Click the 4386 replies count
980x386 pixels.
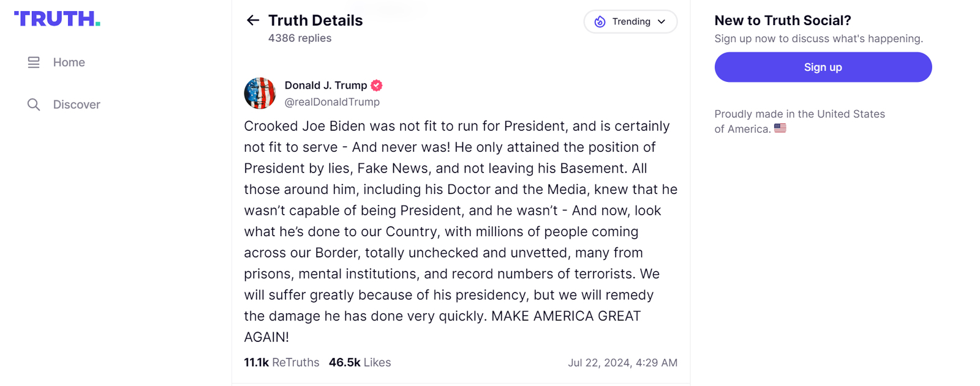click(300, 38)
